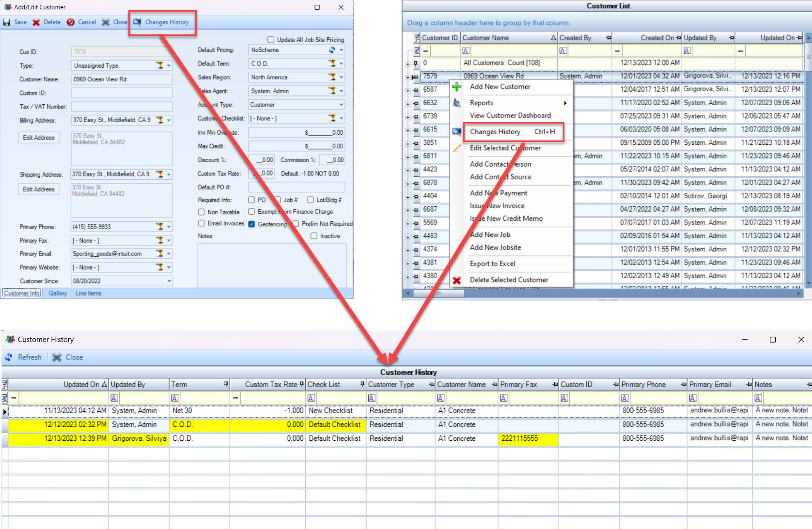
Task: Open the Account Type Customer dropdown
Action: click(341, 105)
